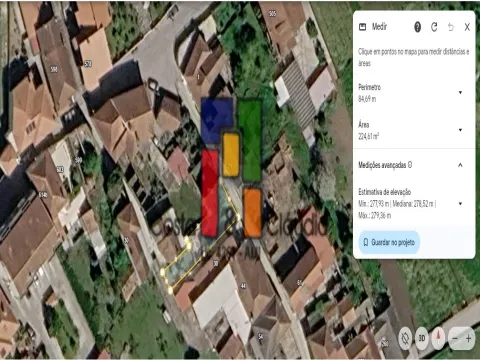Click the instruction text about measuring distances
480x360 pixels.
pyautogui.click(x=414, y=57)
